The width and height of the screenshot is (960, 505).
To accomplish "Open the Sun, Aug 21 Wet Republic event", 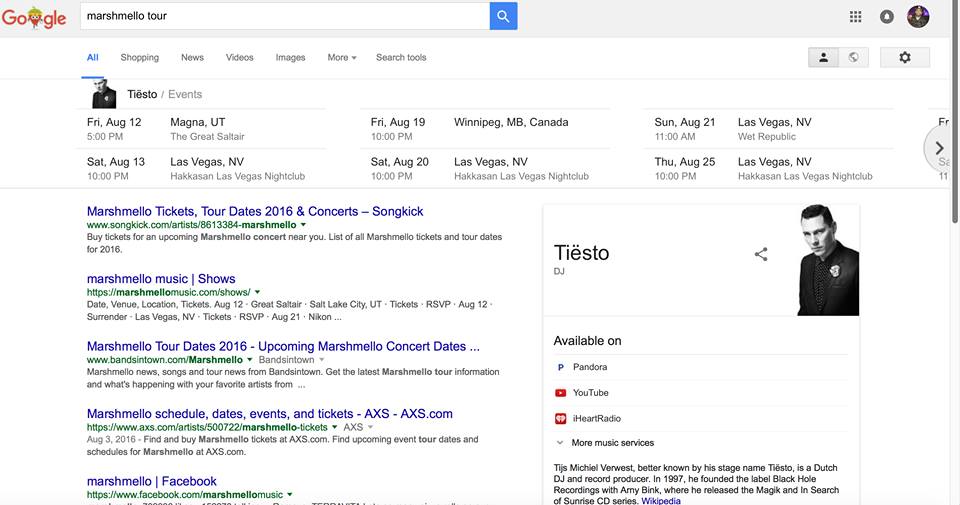I will coord(771,129).
